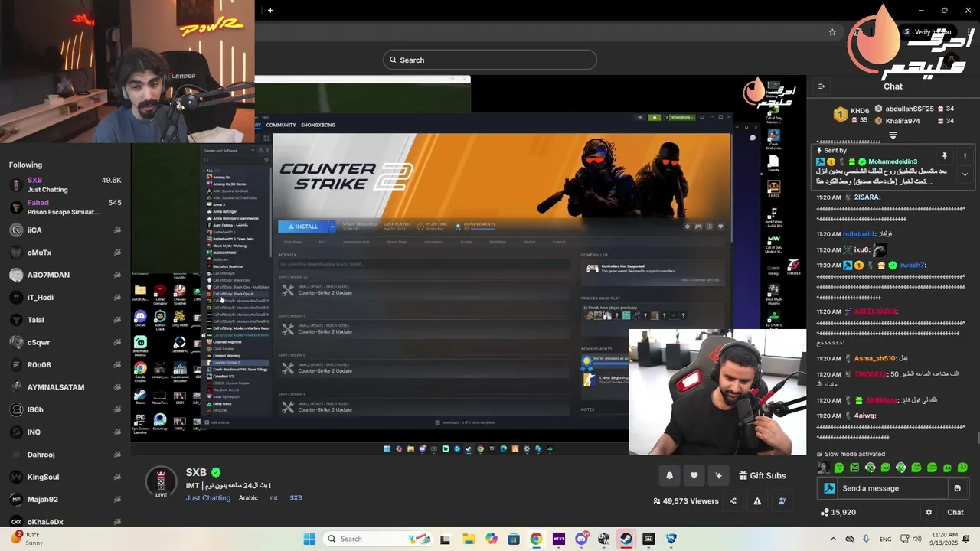Click the heart follow button
The image size is (980, 551).
(694, 475)
